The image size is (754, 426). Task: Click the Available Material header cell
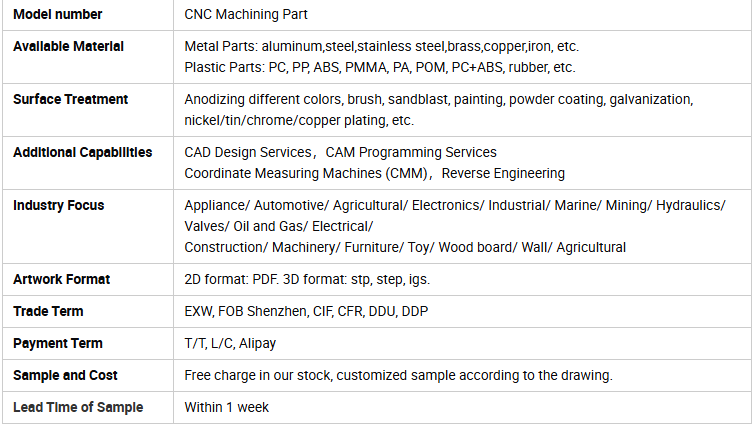(x=88, y=57)
